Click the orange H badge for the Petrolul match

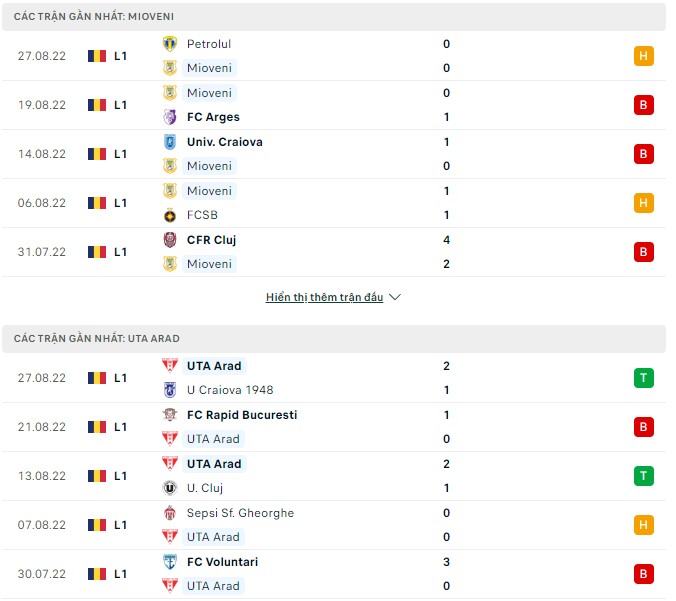(643, 56)
